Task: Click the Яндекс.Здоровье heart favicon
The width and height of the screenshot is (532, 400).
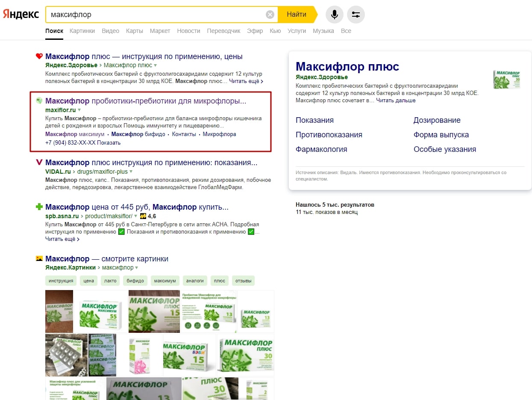Action: pyautogui.click(x=39, y=56)
